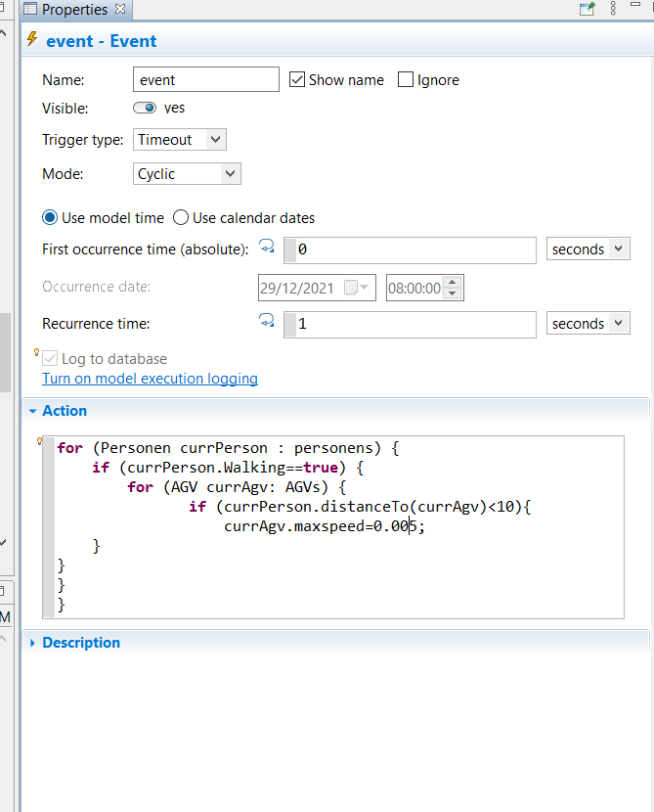Toggle the Log to database checkbox
Viewport: 654px width, 812px height.
point(50,358)
